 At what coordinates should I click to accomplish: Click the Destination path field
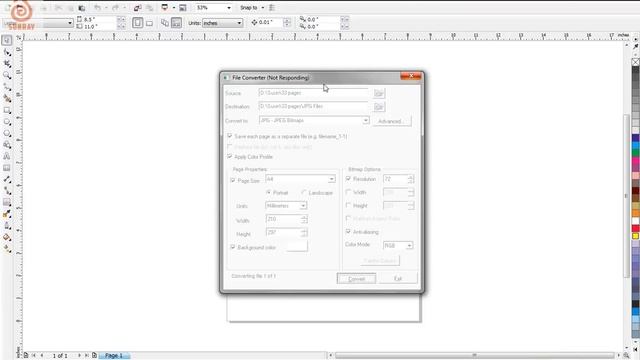(313, 107)
